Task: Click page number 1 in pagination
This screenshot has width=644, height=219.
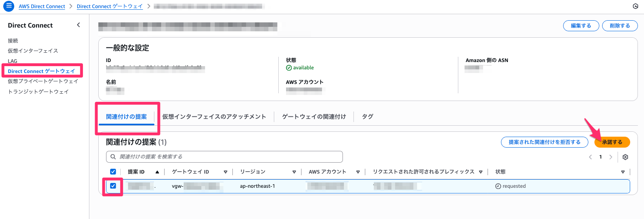Action: 601,157
